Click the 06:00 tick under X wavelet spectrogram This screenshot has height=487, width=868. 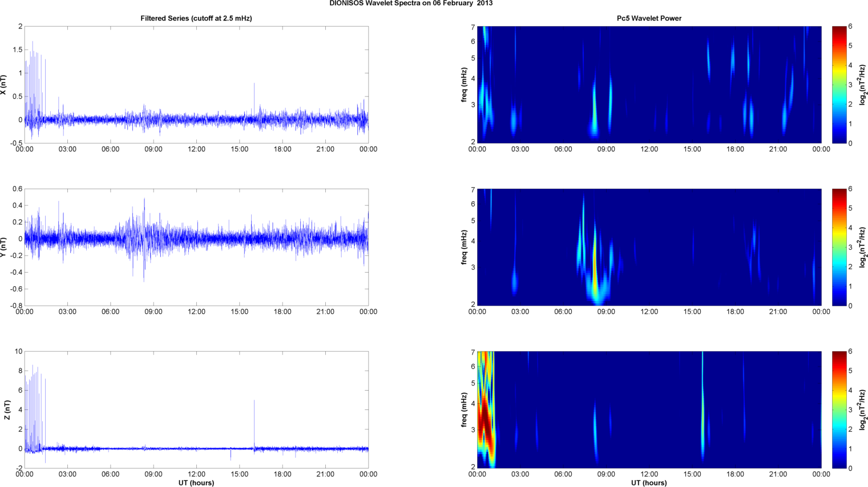(563, 149)
